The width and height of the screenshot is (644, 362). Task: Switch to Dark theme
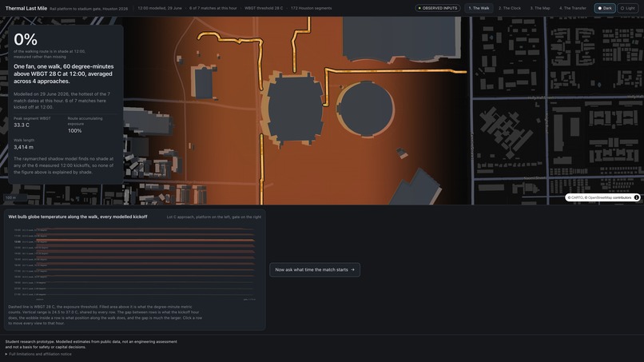click(605, 8)
